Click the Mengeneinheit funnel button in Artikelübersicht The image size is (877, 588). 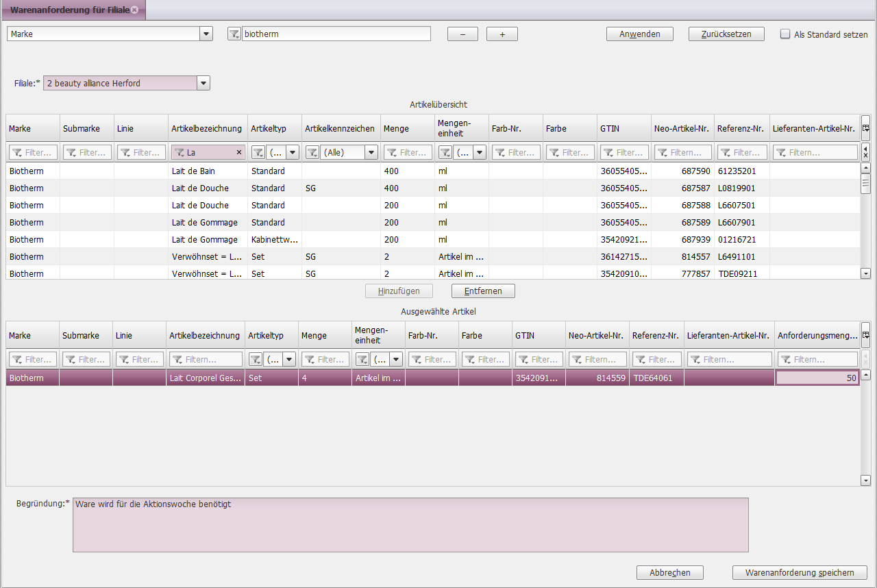(445, 152)
